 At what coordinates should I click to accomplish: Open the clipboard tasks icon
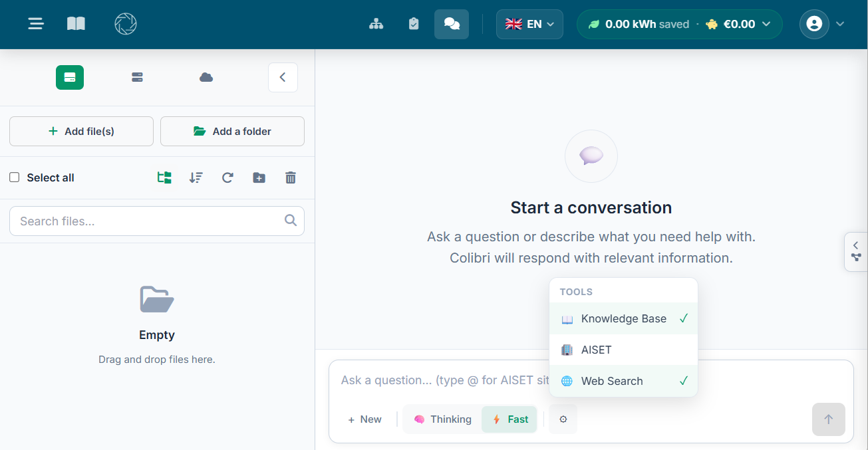(414, 24)
